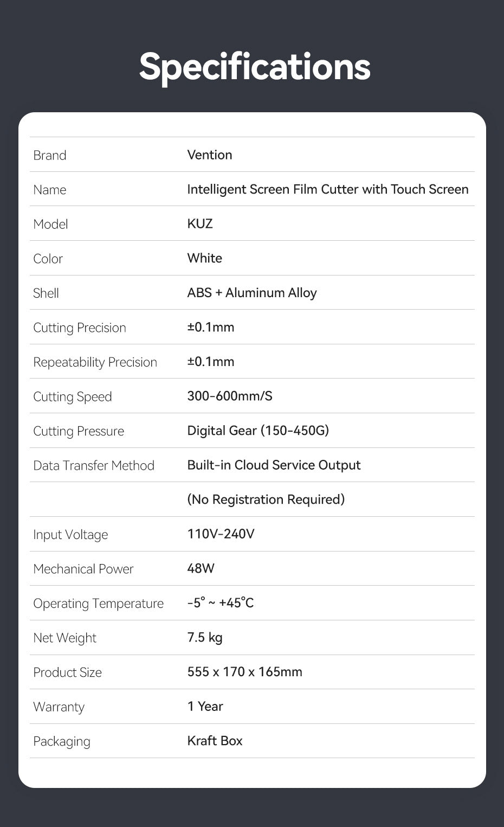Select the 48W mechanical power value

point(201,568)
